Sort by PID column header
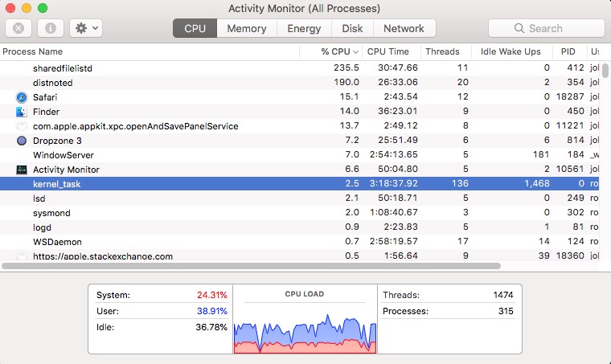The width and height of the screenshot is (611, 364). pyautogui.click(x=569, y=51)
